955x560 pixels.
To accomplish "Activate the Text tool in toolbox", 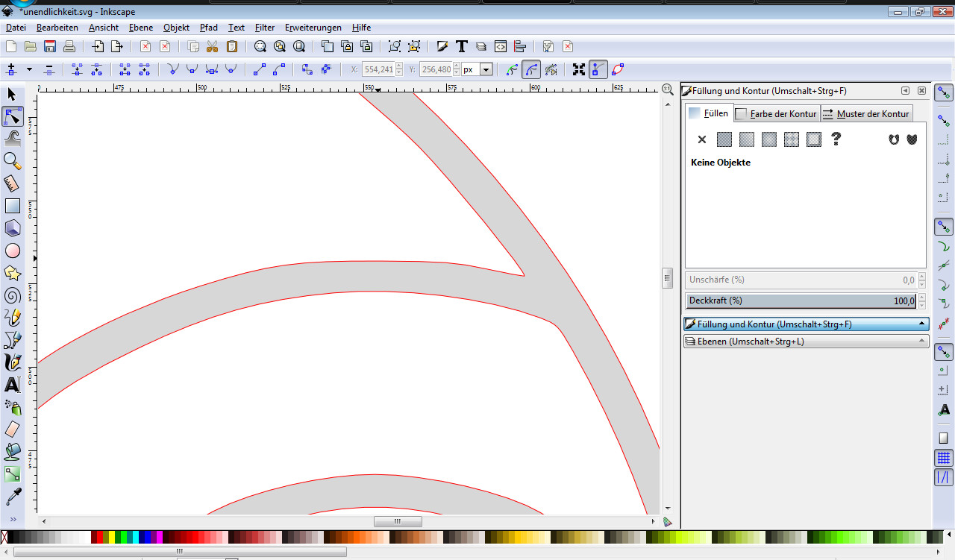I will (12, 386).
